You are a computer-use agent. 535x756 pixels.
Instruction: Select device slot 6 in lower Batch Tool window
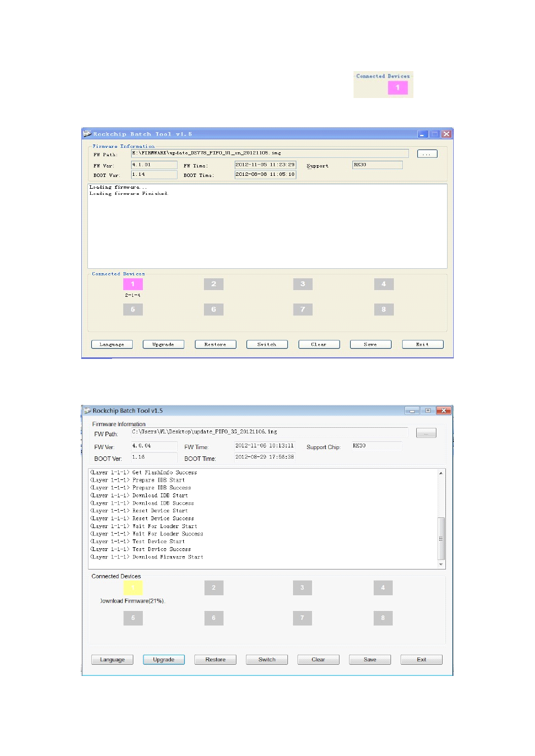click(x=213, y=618)
